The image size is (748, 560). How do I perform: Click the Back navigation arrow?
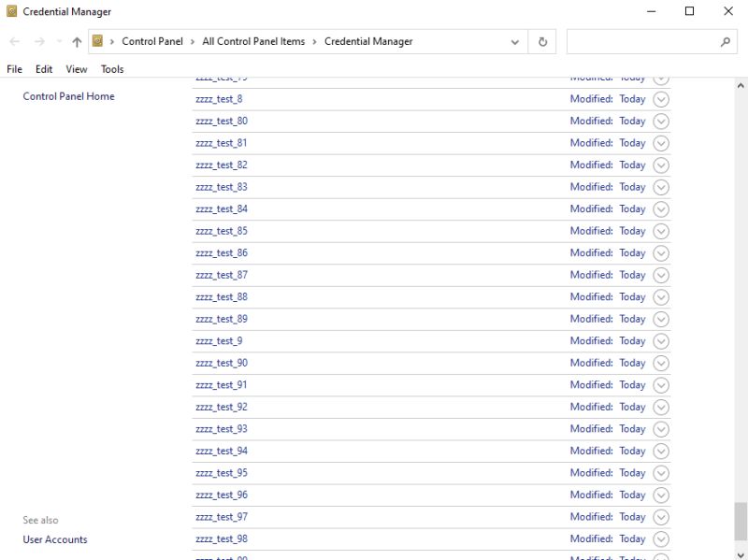tap(15, 42)
